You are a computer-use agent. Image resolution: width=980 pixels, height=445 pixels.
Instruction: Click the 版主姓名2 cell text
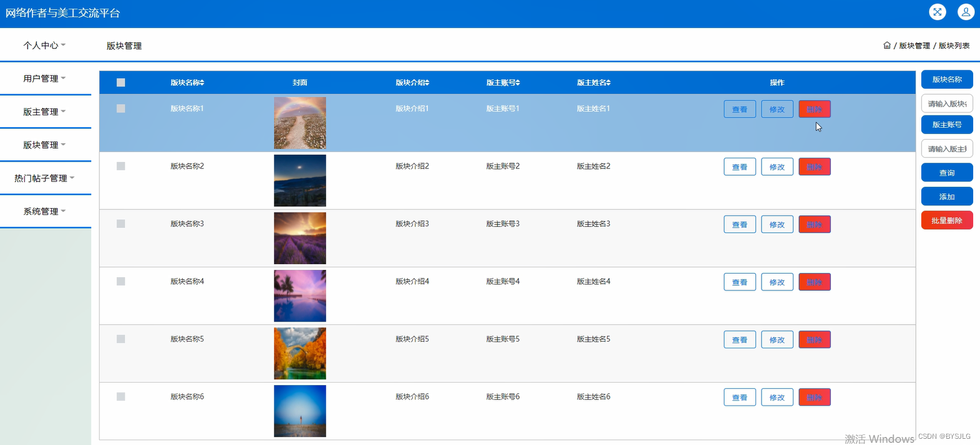593,166
